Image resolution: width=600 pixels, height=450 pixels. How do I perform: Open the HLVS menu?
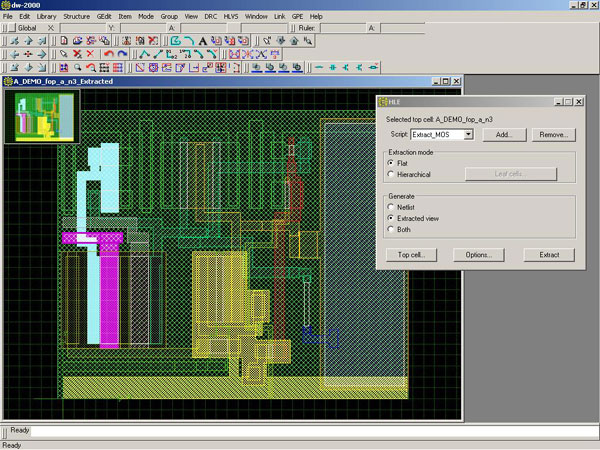[x=231, y=17]
